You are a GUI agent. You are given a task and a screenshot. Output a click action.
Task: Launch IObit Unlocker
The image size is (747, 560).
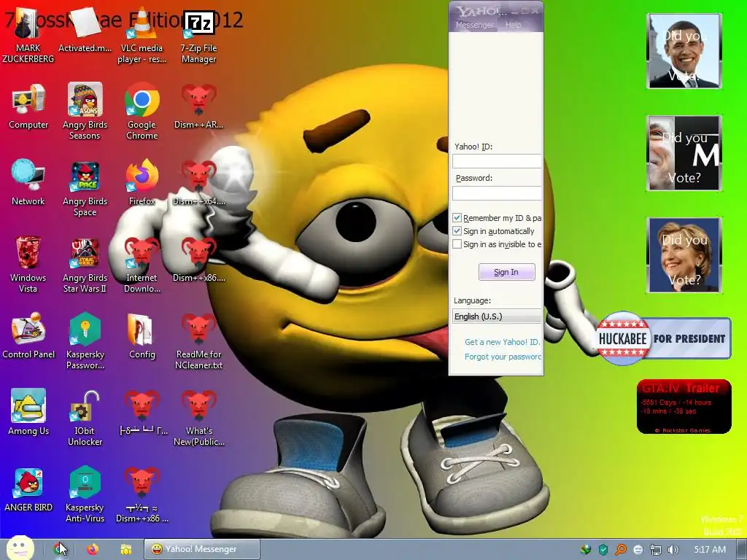coord(85,418)
